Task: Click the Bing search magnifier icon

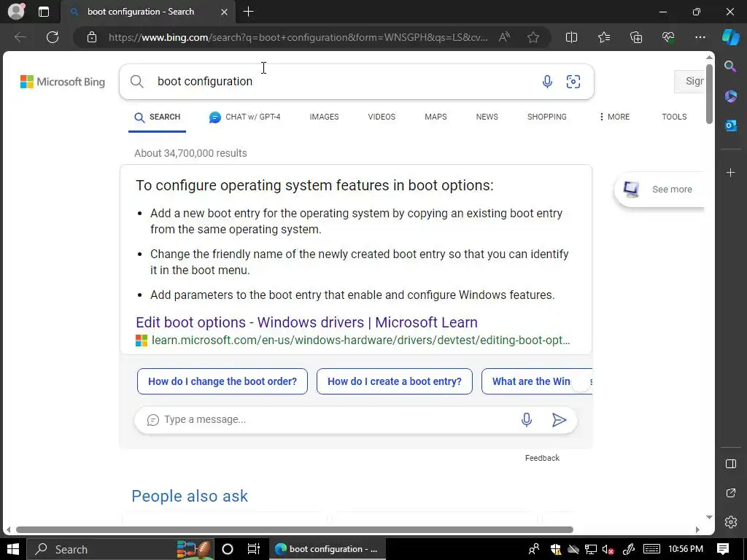Action: [x=136, y=82]
